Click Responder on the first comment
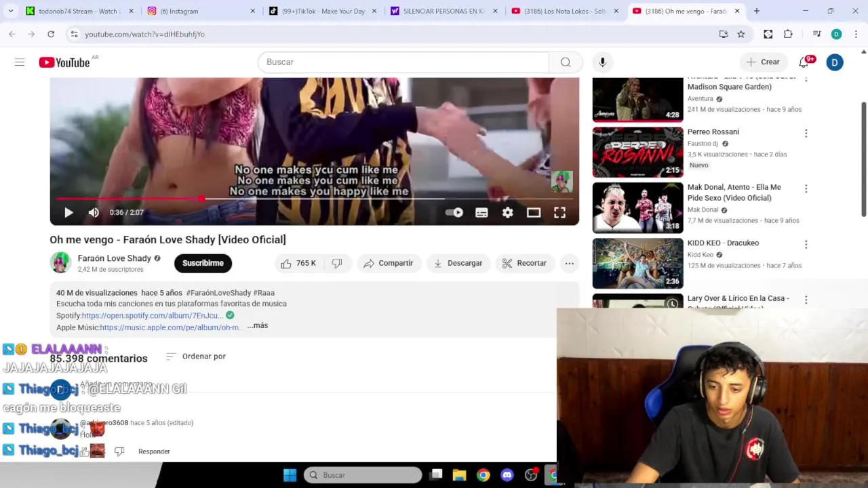Image resolution: width=868 pixels, height=488 pixels. click(154, 451)
